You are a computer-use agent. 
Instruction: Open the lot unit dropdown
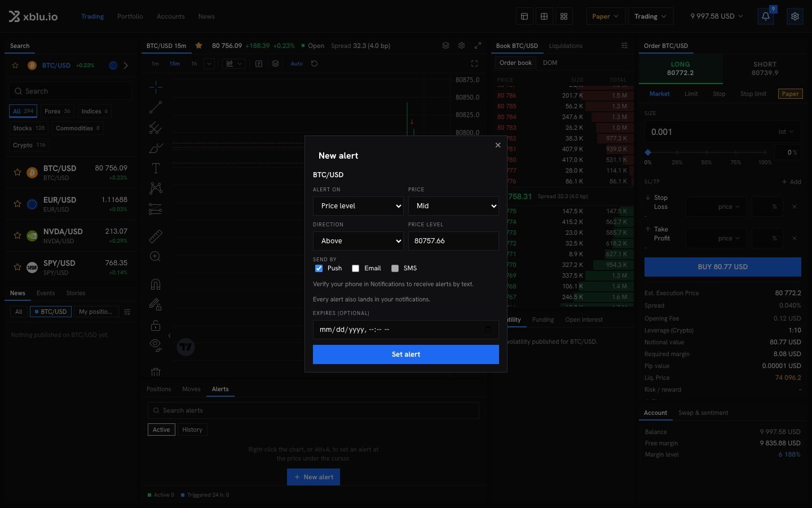785,132
